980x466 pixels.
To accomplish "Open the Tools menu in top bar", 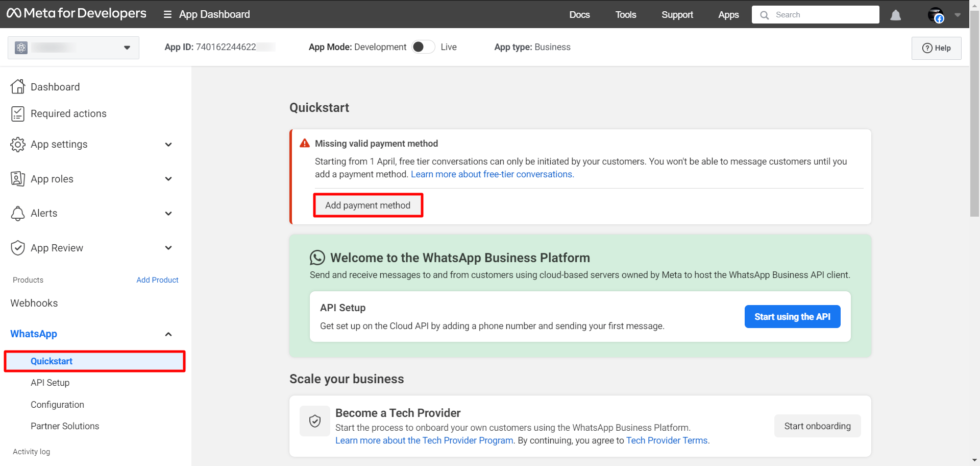I will point(625,15).
